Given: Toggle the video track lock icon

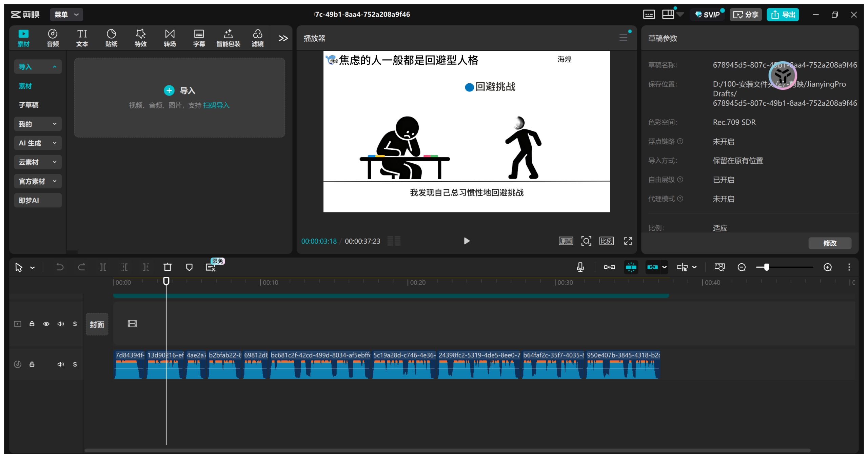Looking at the screenshot, I should pos(32,324).
